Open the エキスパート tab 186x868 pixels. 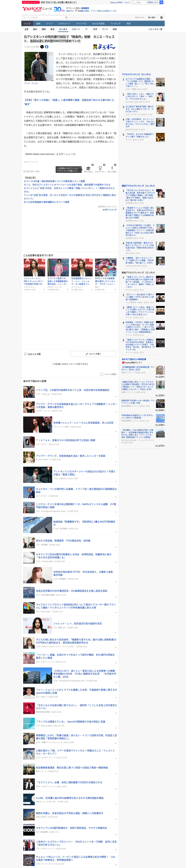click(x=64, y=24)
